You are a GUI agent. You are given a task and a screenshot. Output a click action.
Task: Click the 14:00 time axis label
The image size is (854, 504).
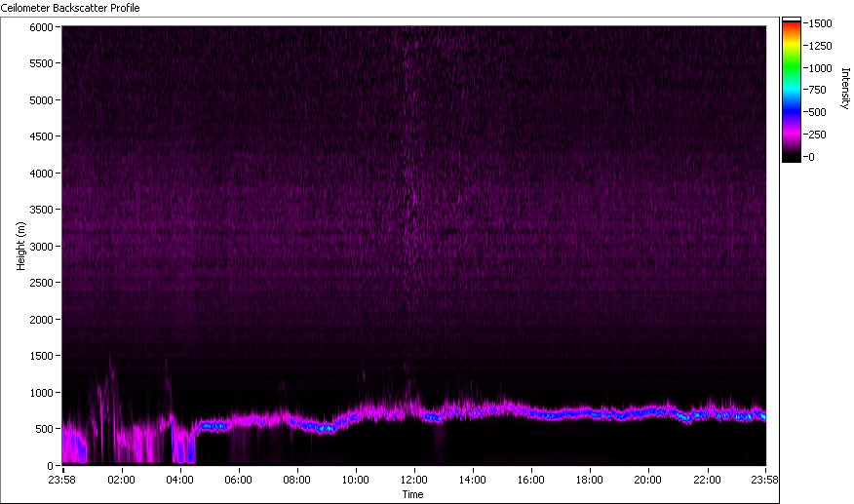(x=472, y=480)
